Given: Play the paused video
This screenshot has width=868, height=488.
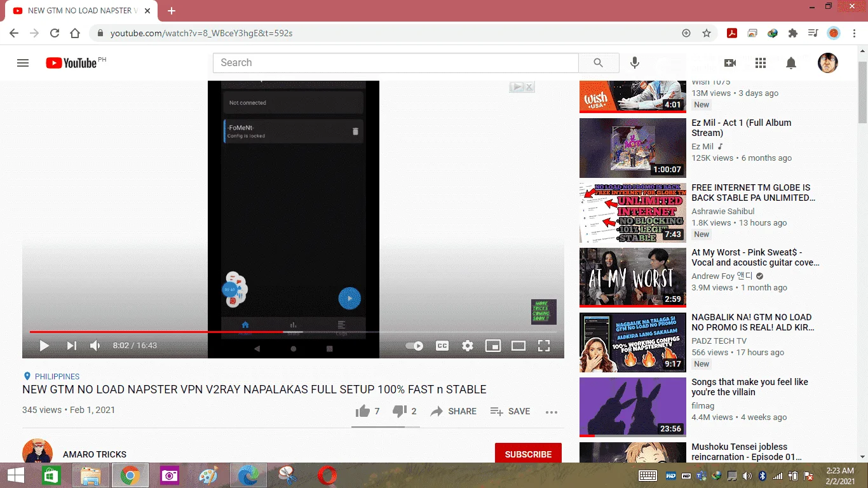Looking at the screenshot, I should pyautogui.click(x=44, y=346).
